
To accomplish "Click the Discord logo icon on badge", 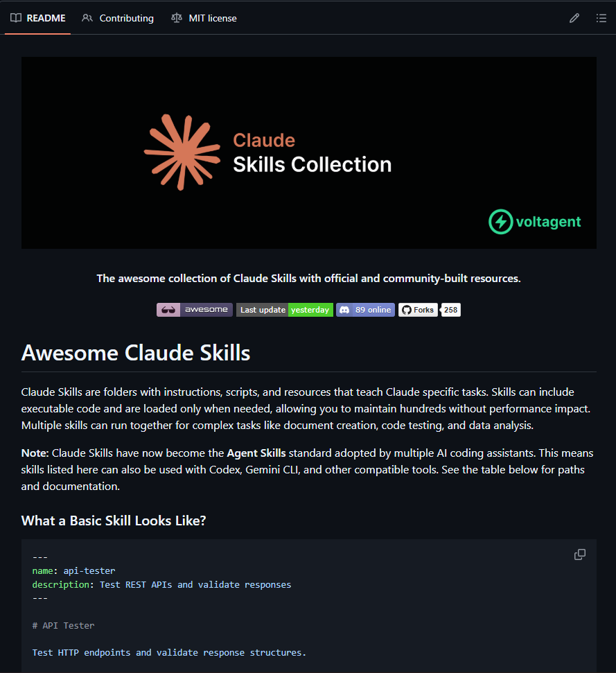I will tap(344, 310).
